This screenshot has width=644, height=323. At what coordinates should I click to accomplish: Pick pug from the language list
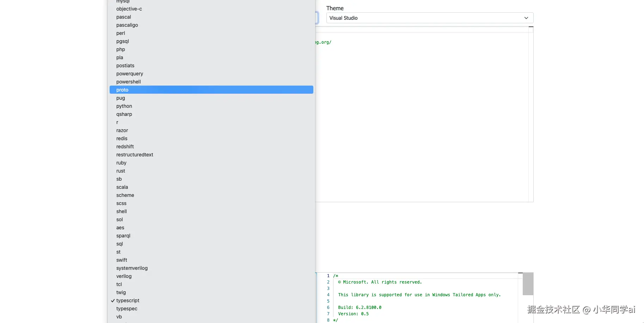pyautogui.click(x=211, y=98)
